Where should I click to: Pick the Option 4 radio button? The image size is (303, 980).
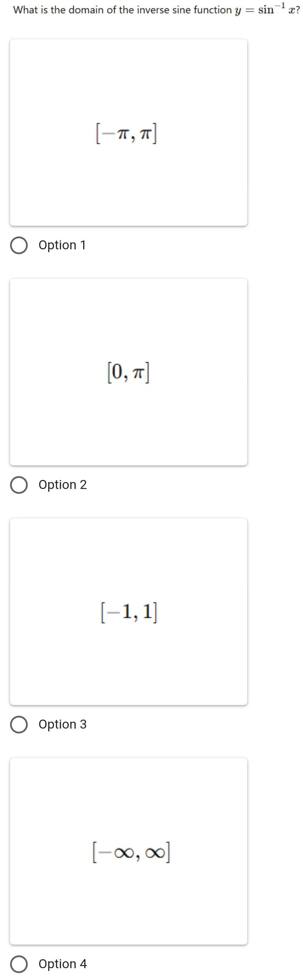[x=19, y=964]
